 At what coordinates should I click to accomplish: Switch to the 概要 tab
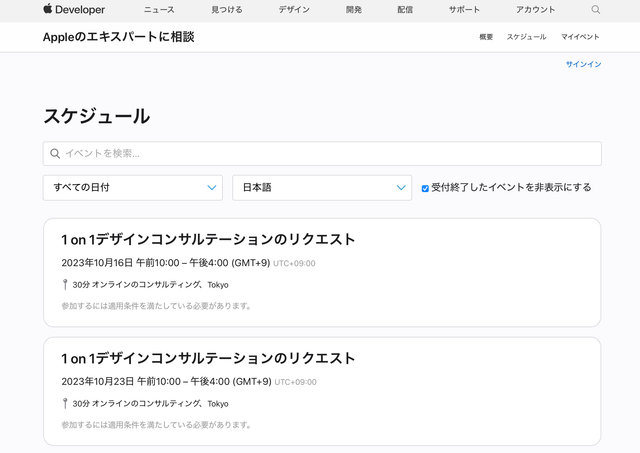pos(486,37)
